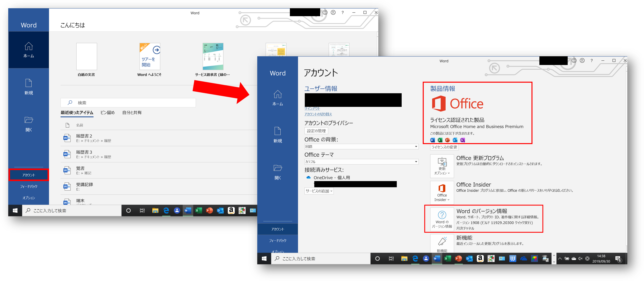Open Feedback (フィードバック) in the back Word window
644x281 pixels.
[29, 186]
